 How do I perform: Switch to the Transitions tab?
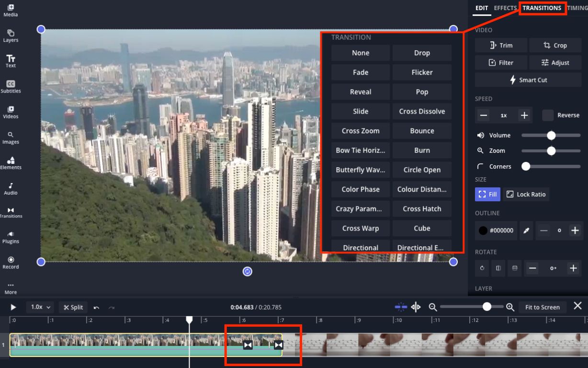point(542,8)
